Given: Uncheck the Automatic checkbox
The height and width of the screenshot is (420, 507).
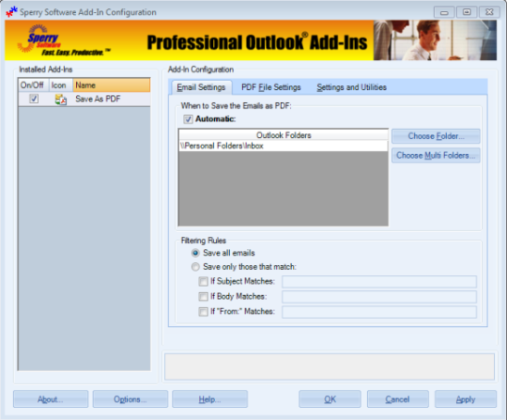Looking at the screenshot, I should (x=188, y=119).
